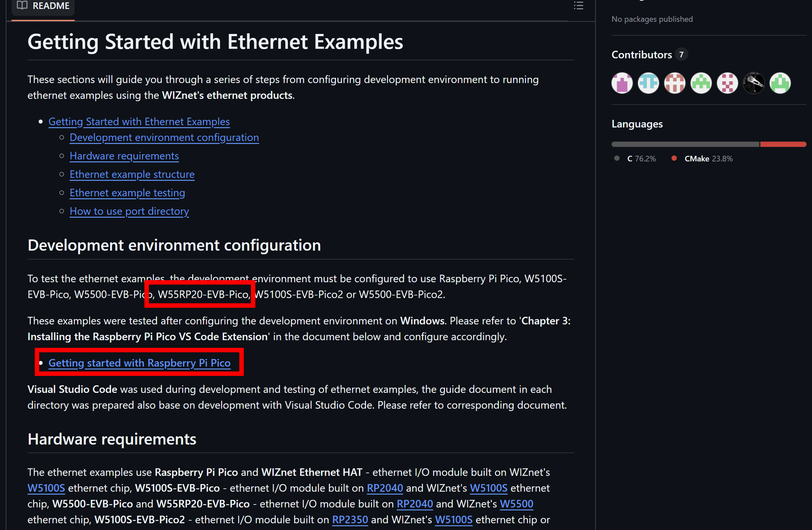Click the red-grid contributor avatar
The image size is (812, 530).
pos(675,83)
